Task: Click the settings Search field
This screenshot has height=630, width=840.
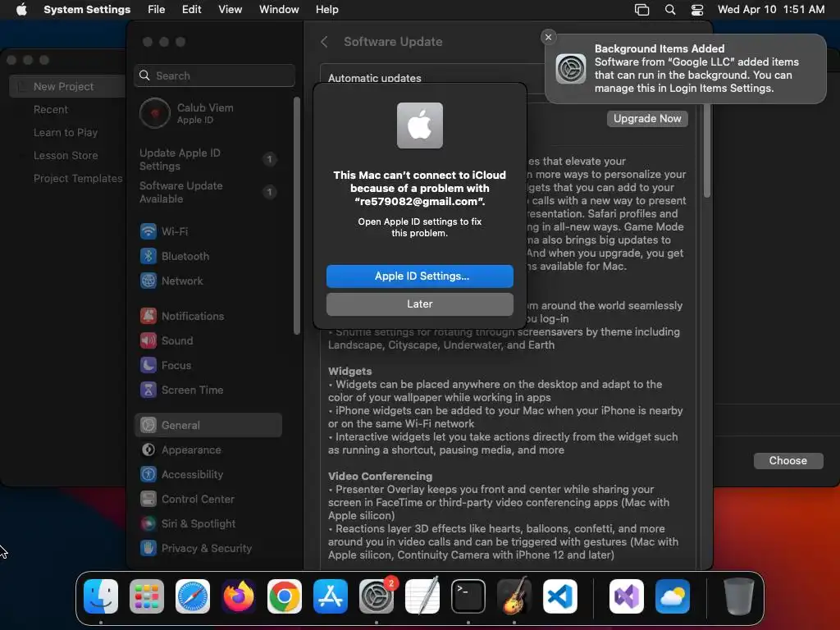Action: [x=214, y=75]
